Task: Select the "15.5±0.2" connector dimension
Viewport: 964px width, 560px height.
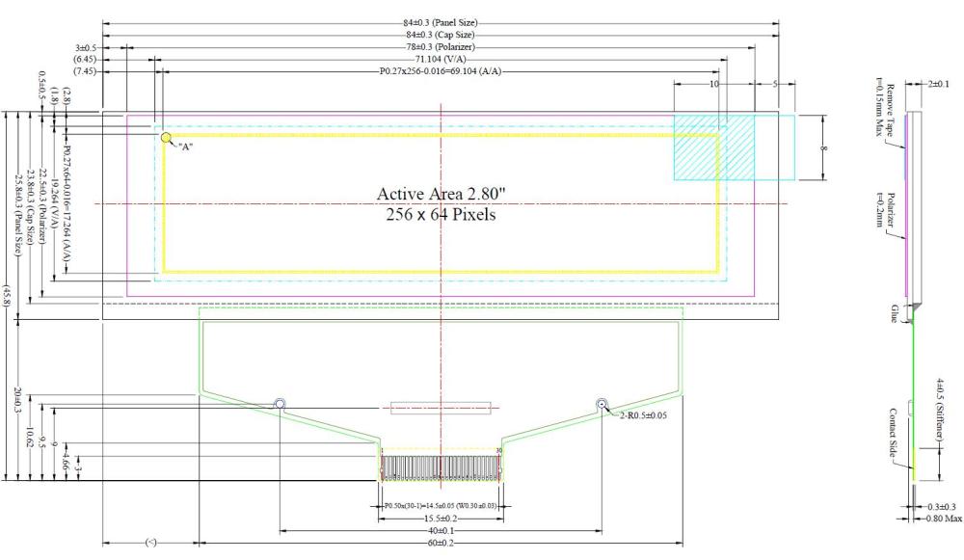Action: [440, 516]
